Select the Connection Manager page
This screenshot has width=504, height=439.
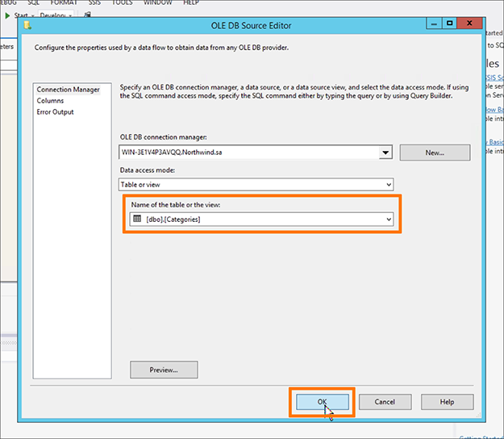pyautogui.click(x=69, y=90)
